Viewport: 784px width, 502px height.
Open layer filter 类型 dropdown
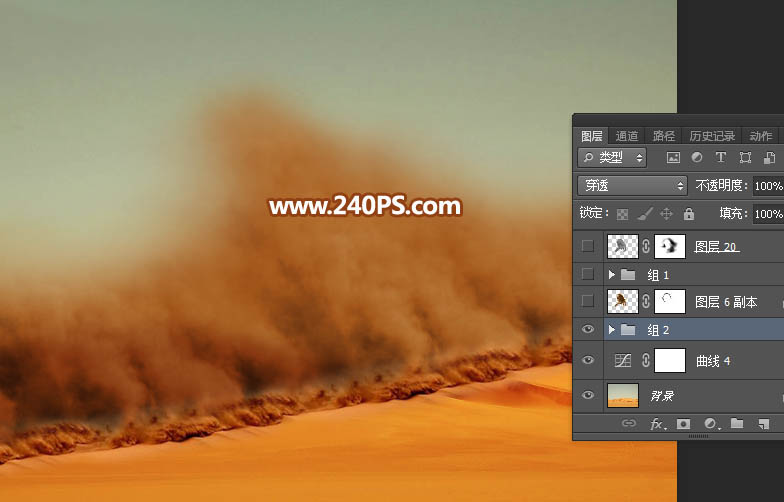[x=612, y=158]
